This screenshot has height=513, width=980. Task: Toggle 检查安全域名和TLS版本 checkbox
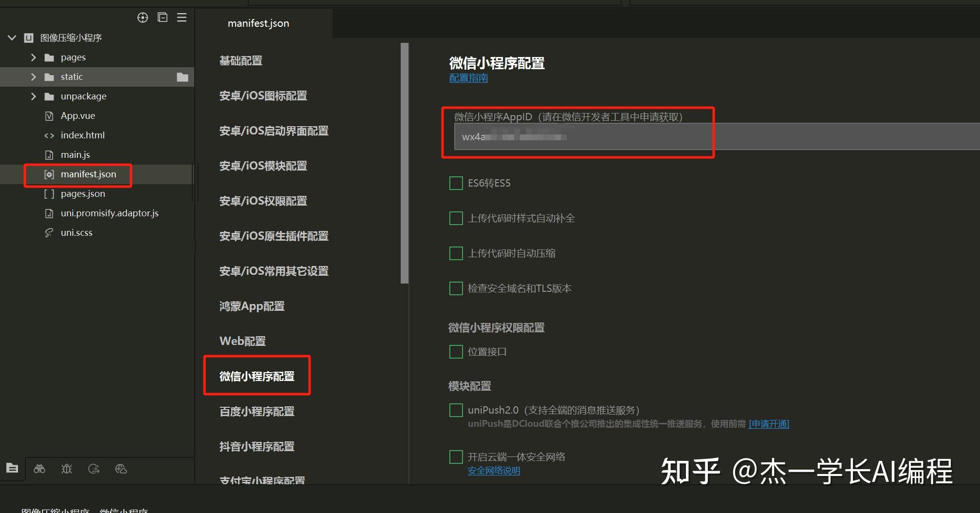click(x=456, y=288)
